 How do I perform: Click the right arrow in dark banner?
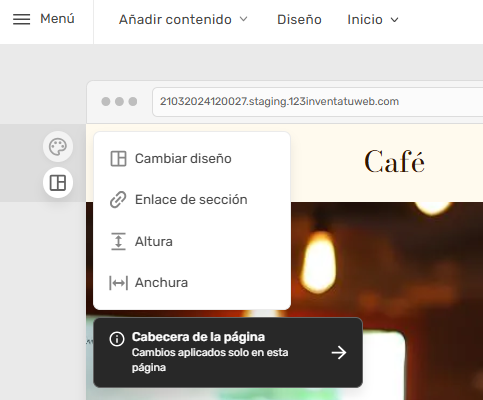[339, 352]
